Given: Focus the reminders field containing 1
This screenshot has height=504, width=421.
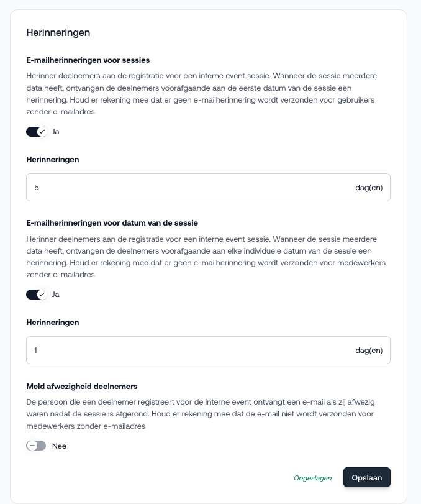Looking at the screenshot, I should pyautogui.click(x=186, y=350).
